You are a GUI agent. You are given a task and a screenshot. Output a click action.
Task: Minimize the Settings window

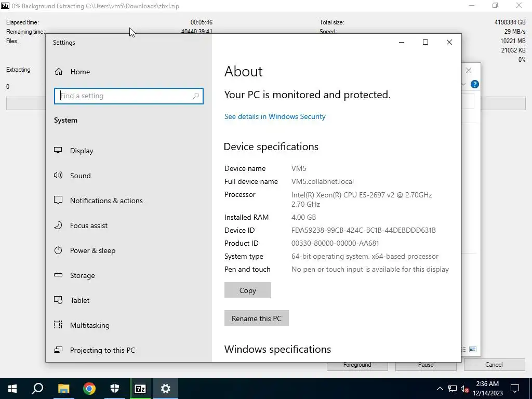(x=402, y=42)
